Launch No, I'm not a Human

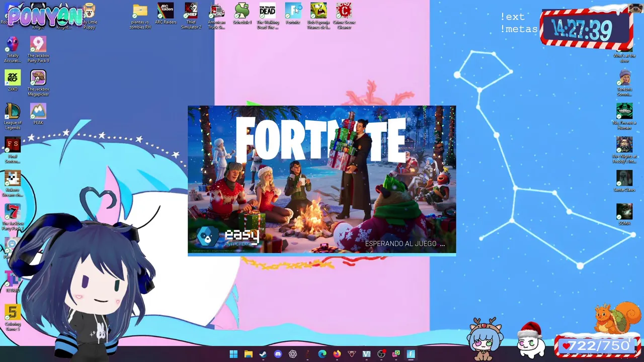(x=624, y=117)
